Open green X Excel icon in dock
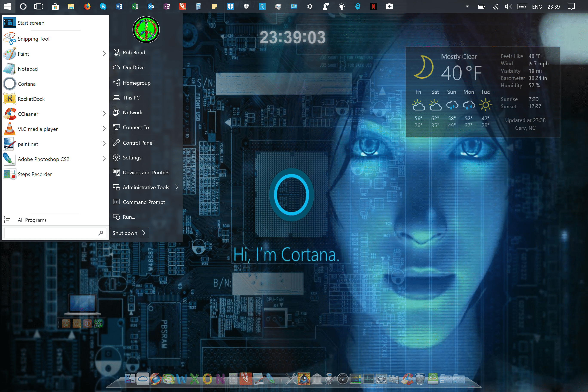 click(194, 379)
